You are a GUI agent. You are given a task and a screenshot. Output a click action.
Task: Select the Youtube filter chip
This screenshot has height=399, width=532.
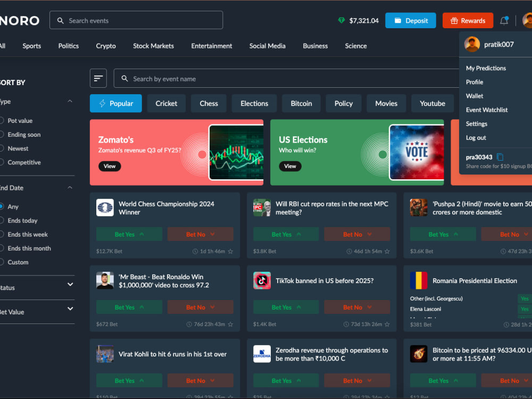point(432,103)
